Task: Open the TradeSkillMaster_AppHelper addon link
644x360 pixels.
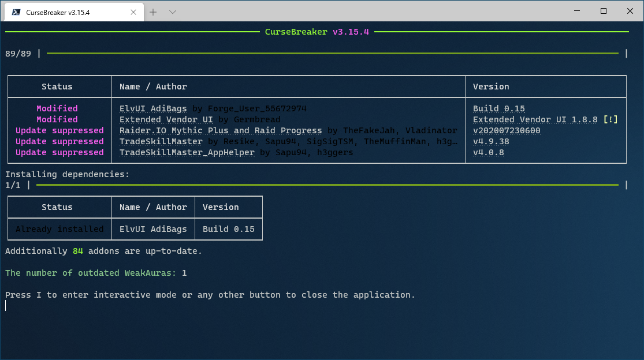Action: pyautogui.click(x=186, y=152)
